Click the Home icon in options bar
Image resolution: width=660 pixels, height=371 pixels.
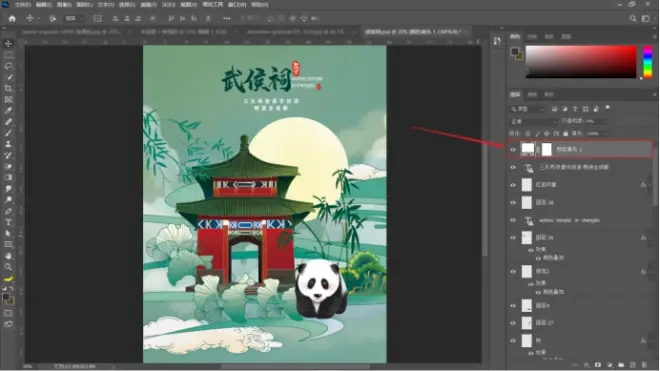point(12,19)
